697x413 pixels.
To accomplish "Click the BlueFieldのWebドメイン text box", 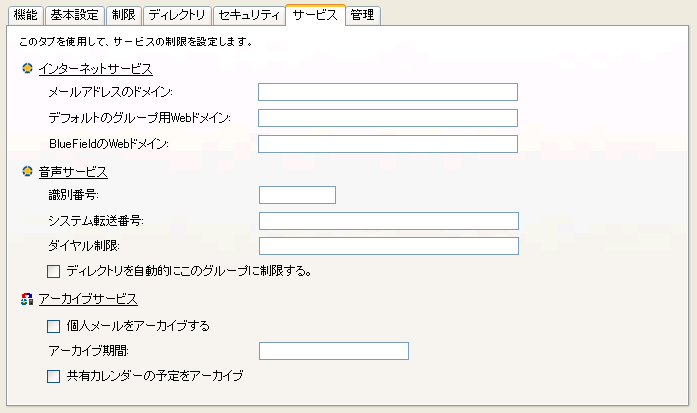I will pyautogui.click(x=387, y=144).
